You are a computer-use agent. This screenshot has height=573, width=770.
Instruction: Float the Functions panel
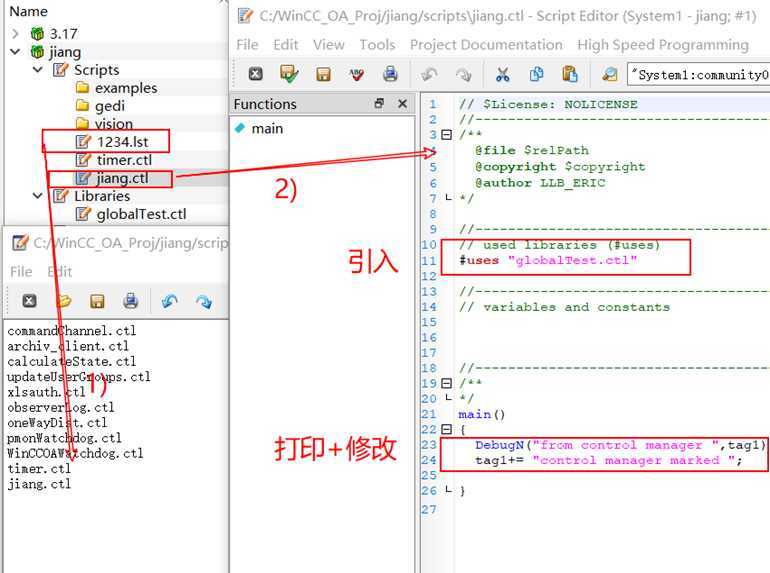[x=379, y=104]
